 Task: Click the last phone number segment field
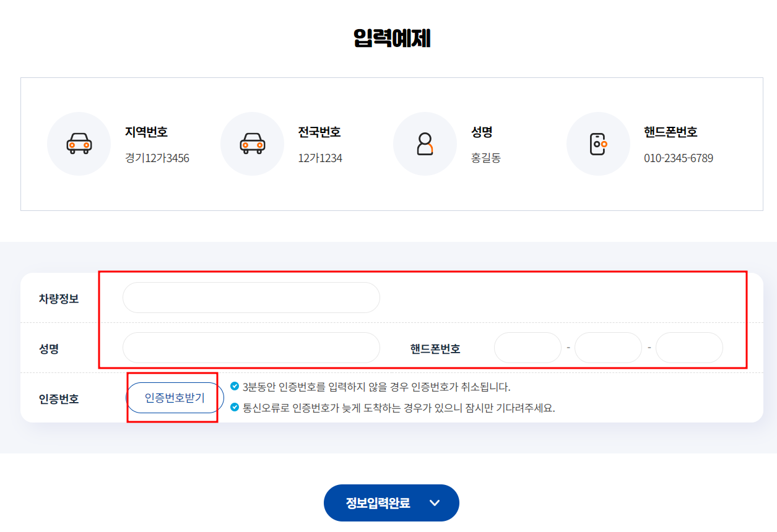pyautogui.click(x=688, y=348)
